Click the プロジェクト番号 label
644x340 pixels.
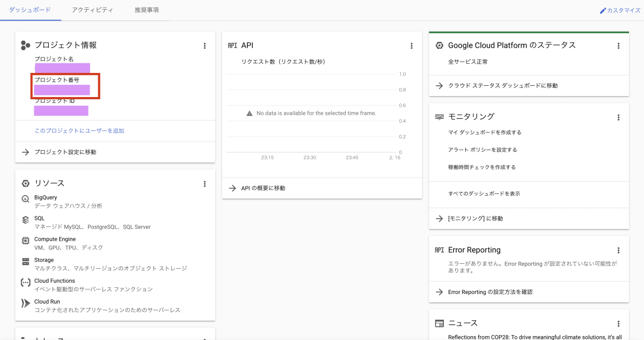57,80
